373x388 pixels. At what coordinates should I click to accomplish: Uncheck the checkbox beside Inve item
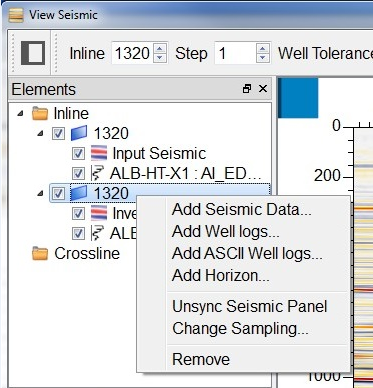pos(78,214)
